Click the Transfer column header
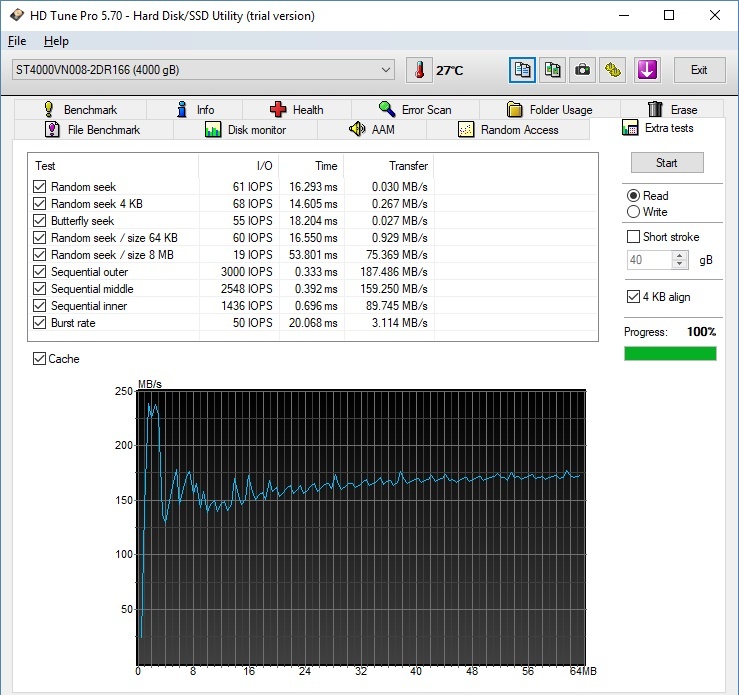 [x=389, y=166]
